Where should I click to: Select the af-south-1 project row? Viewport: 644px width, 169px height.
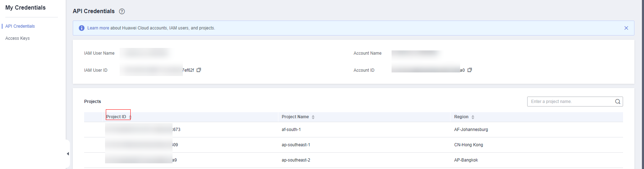click(291, 130)
